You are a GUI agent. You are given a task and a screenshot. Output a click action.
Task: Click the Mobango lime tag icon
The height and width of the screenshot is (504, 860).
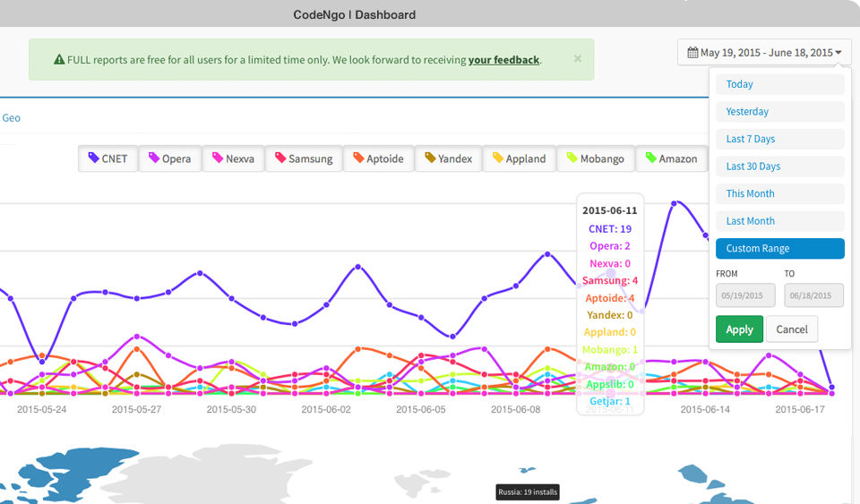coord(572,158)
